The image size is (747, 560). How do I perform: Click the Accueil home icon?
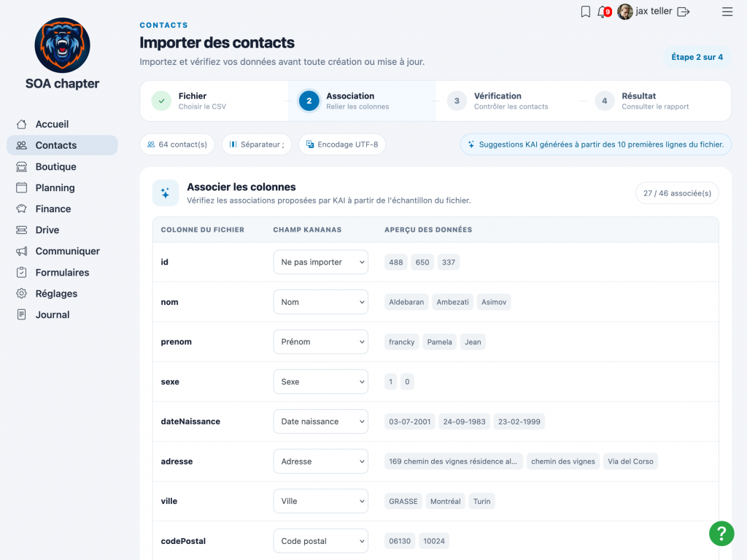pos(21,124)
